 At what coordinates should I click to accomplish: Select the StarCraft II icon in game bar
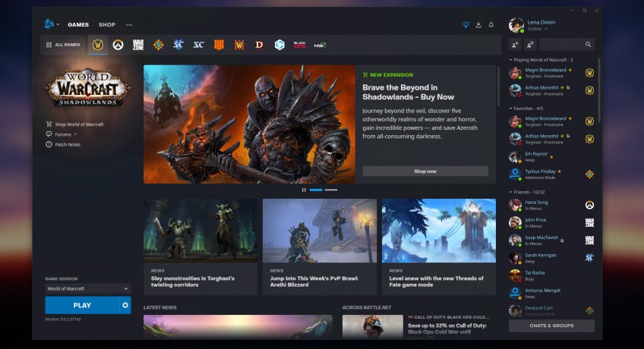(x=178, y=45)
